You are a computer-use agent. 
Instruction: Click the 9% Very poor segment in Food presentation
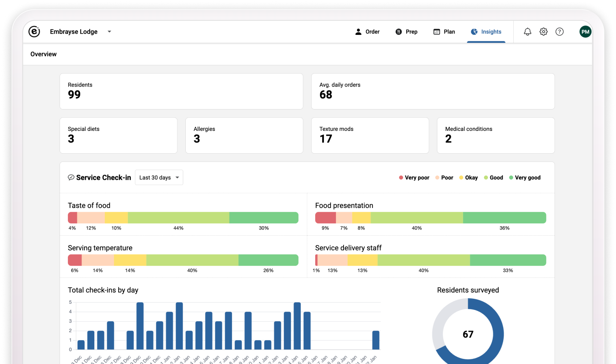pos(325,218)
